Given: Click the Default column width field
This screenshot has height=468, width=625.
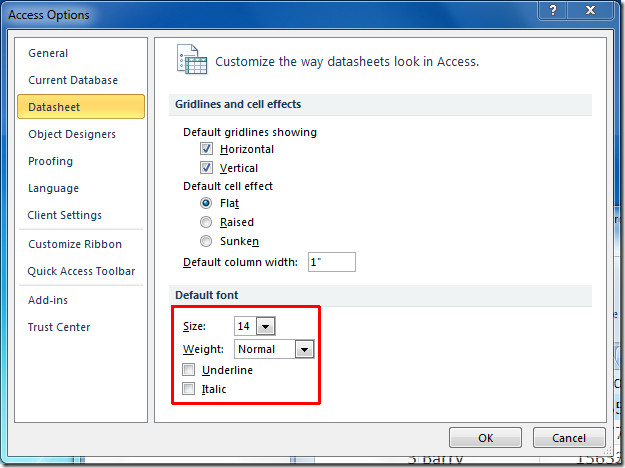Looking at the screenshot, I should (332, 262).
